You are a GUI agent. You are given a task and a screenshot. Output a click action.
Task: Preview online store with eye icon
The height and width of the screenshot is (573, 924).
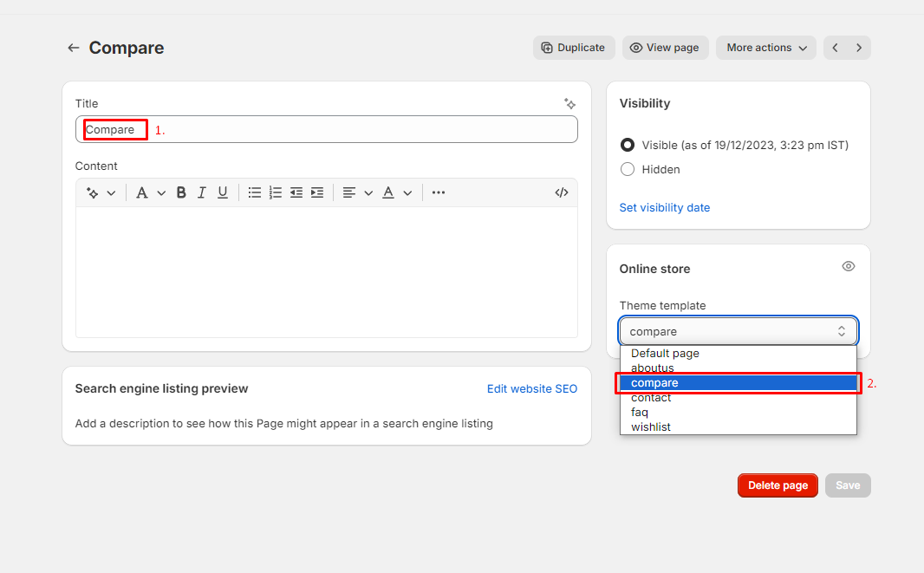(848, 266)
